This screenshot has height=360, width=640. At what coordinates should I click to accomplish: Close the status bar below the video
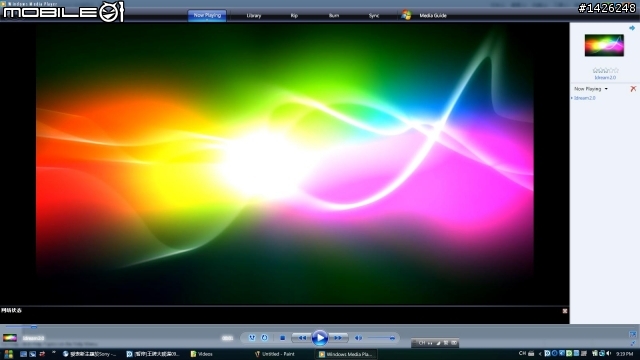(x=565, y=311)
